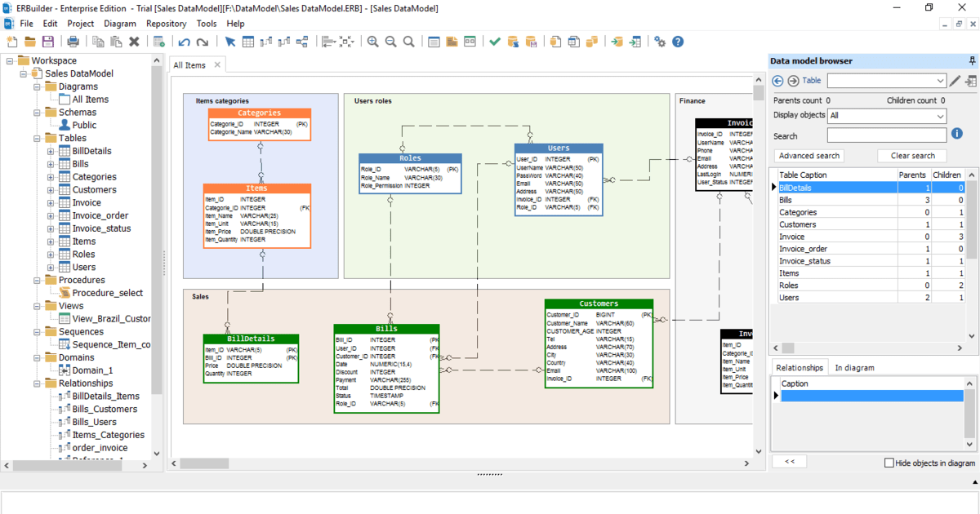Click the Clear search button

click(912, 156)
